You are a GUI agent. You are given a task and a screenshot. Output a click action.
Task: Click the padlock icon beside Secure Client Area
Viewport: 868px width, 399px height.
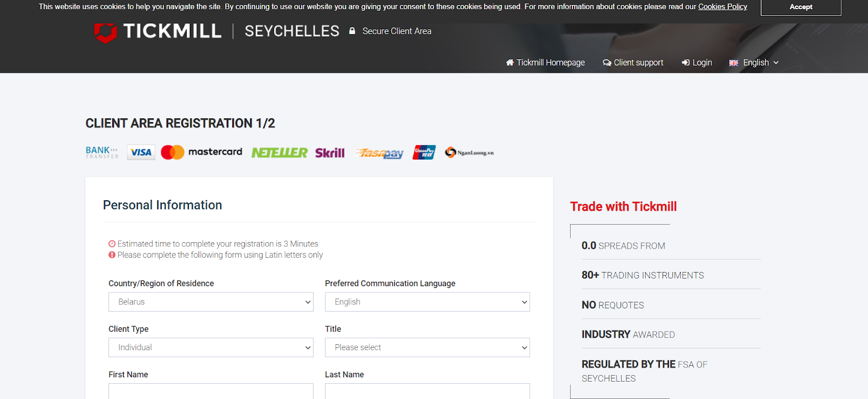point(352,31)
